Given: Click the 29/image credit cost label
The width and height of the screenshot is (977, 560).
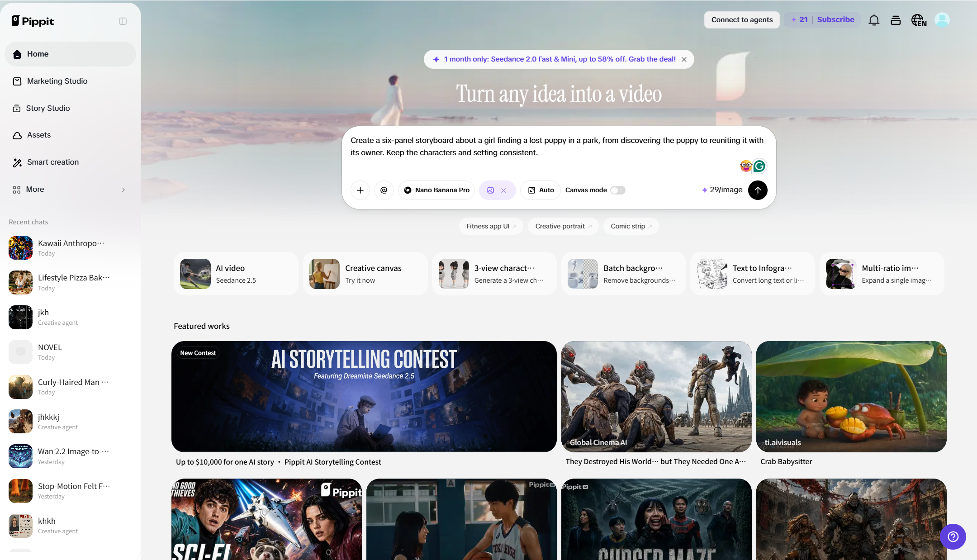Looking at the screenshot, I should click(722, 190).
